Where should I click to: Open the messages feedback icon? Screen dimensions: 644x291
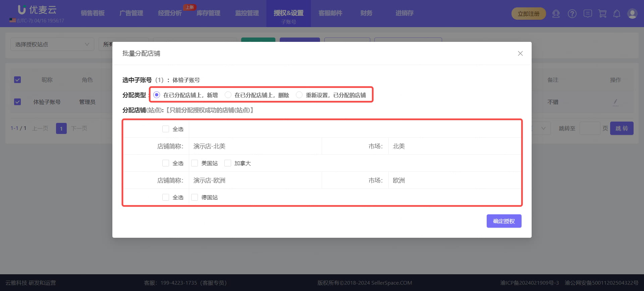(587, 14)
